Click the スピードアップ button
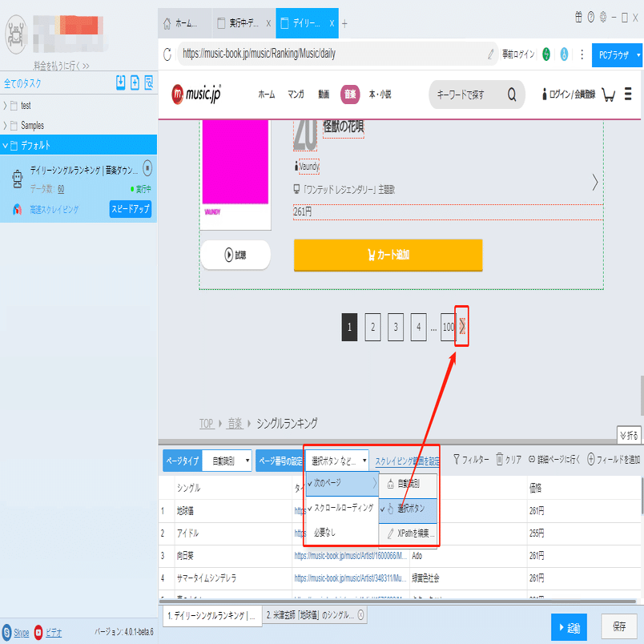 point(131,208)
